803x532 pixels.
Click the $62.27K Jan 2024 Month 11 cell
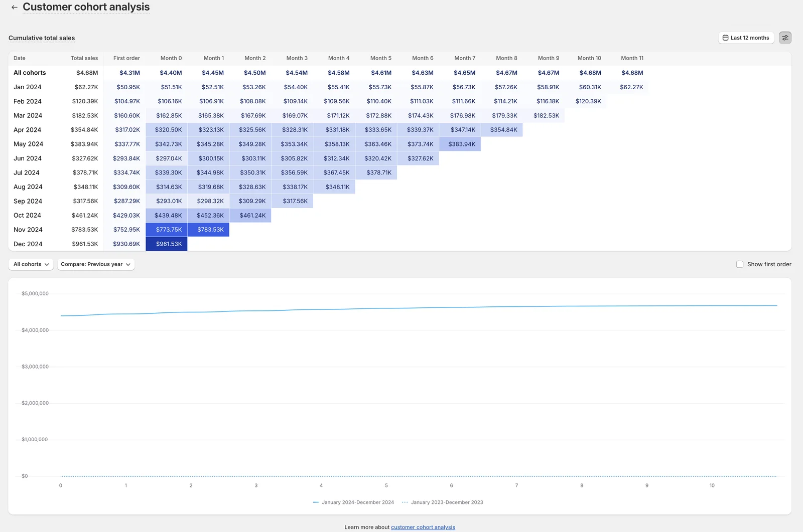[628, 87]
